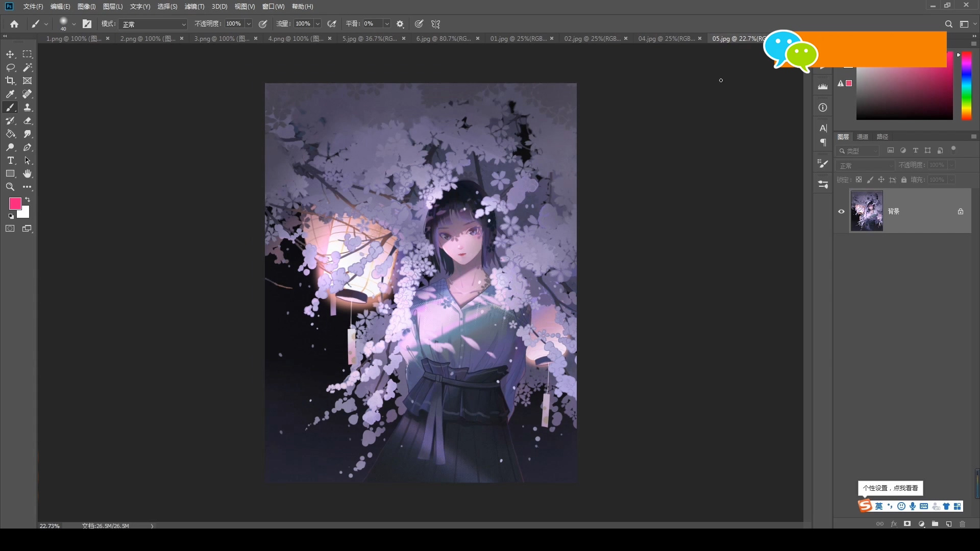Image resolution: width=980 pixels, height=551 pixels.
Task: Open the Paragraph panel icon
Action: (823, 142)
